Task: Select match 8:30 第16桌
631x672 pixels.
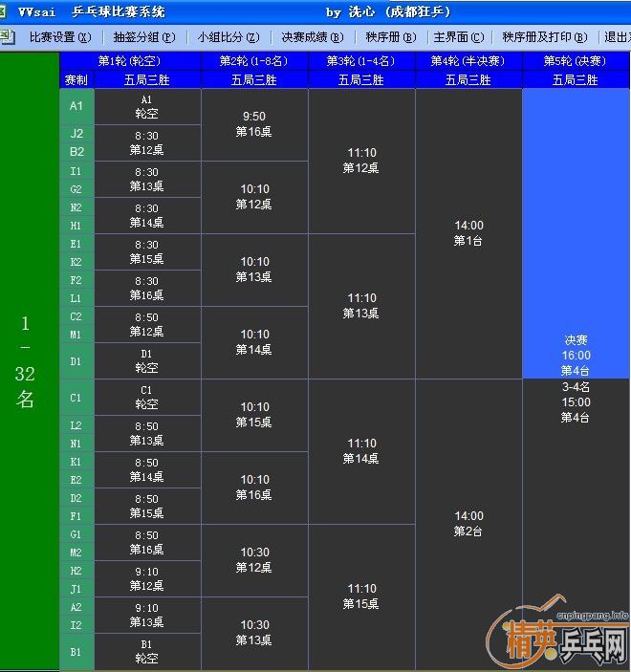Action: pos(147,288)
